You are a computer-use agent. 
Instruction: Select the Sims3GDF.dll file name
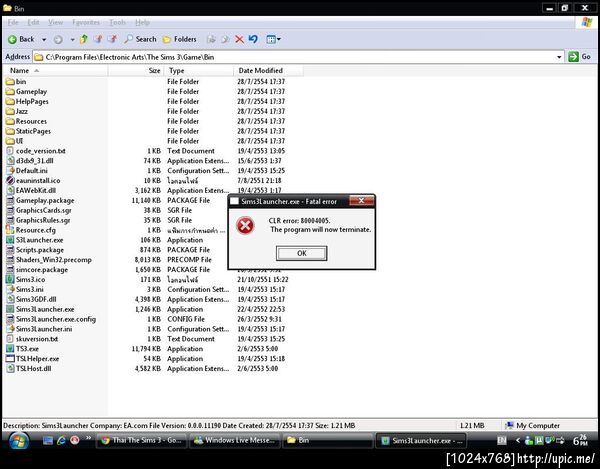tap(36, 299)
